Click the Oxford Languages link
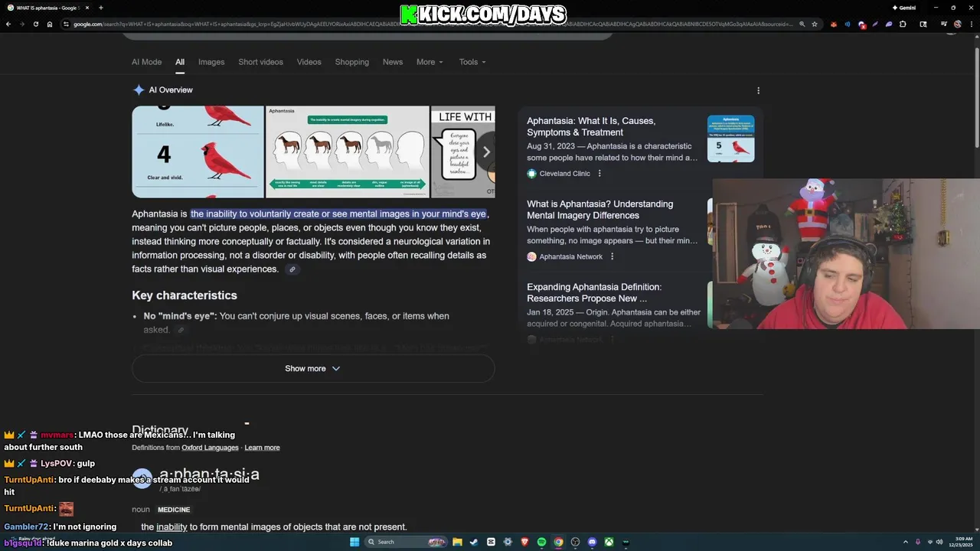The width and height of the screenshot is (980, 551). click(210, 448)
